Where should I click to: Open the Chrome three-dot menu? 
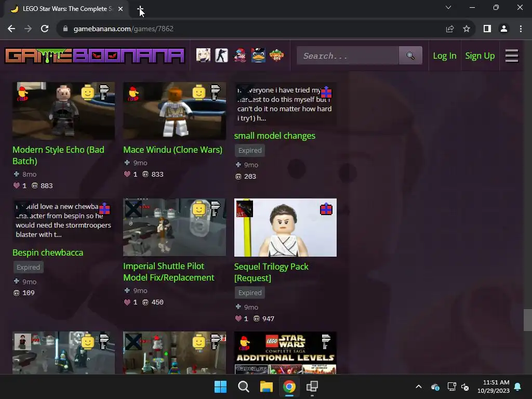point(521,29)
